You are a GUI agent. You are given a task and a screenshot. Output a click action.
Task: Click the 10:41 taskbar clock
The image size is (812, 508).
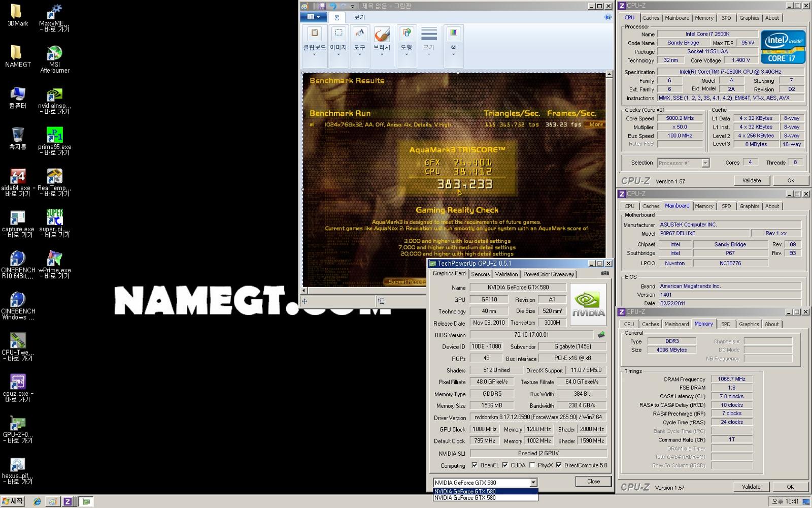pyautogui.click(x=785, y=501)
